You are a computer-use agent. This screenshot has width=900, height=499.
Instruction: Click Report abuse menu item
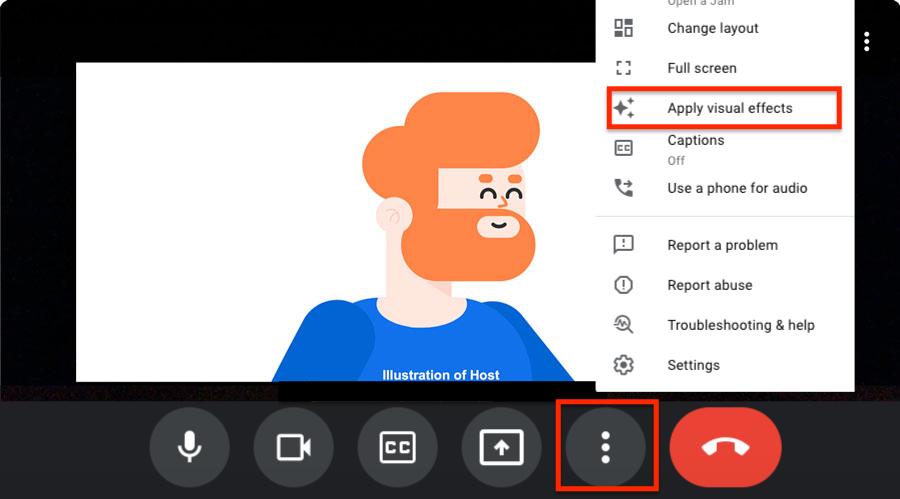[725, 285]
